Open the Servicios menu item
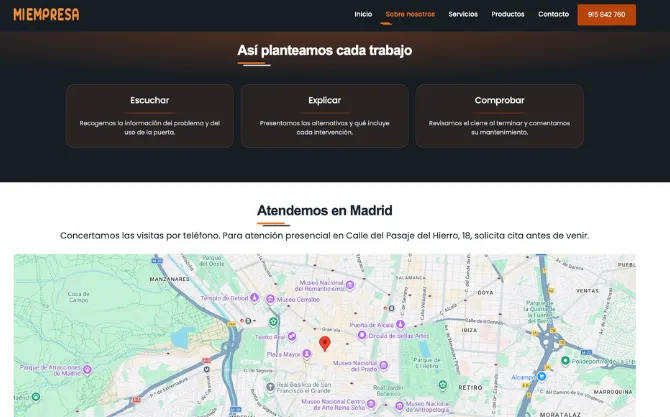This screenshot has height=417, width=670. 463,14
